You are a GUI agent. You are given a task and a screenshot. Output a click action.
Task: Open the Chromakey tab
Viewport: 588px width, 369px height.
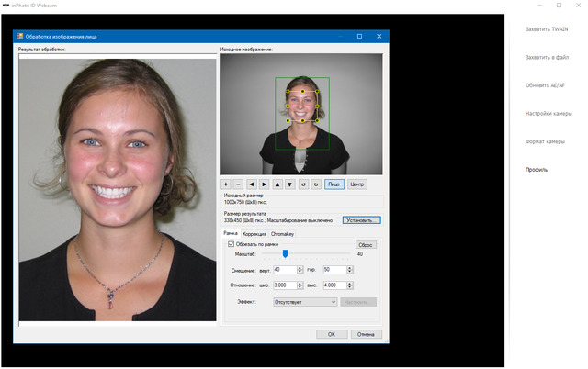(283, 234)
